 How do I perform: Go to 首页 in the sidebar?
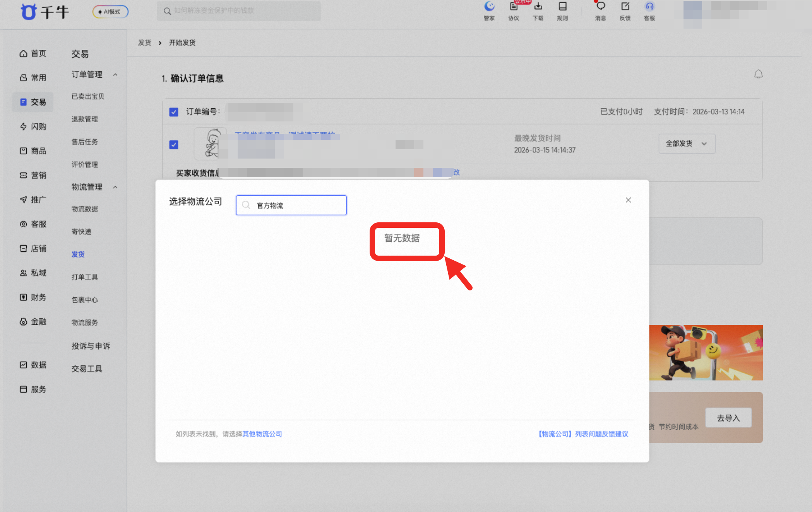click(33, 53)
